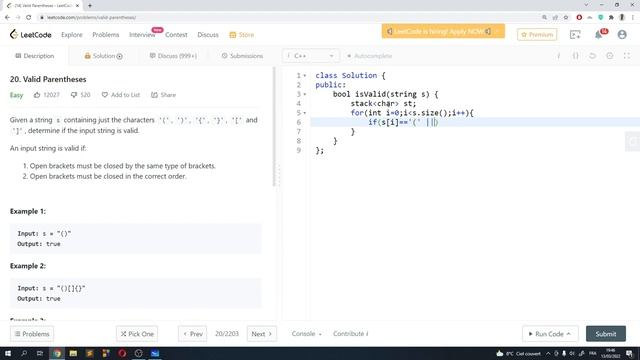
Task: Open the Discuss (999+) tab
Action: pyautogui.click(x=173, y=56)
